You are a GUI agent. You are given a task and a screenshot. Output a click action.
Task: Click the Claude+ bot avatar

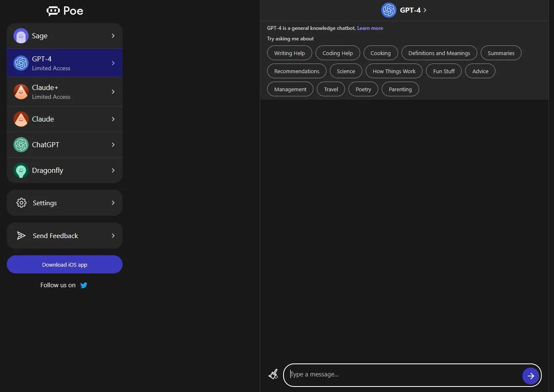click(21, 92)
